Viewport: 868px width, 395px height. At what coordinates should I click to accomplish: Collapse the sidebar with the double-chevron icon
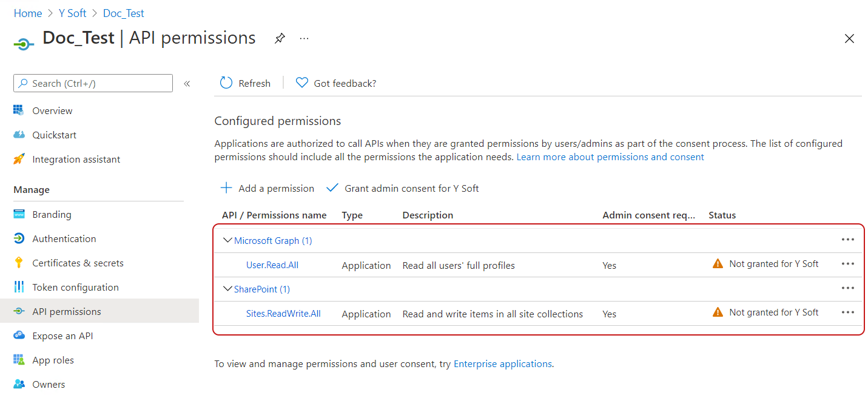tap(187, 84)
